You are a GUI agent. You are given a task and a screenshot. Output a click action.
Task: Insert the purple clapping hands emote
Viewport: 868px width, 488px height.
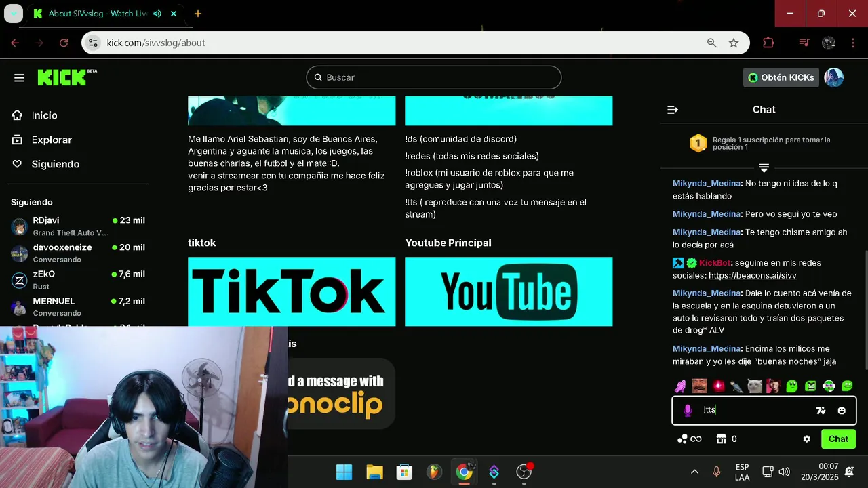(680, 386)
